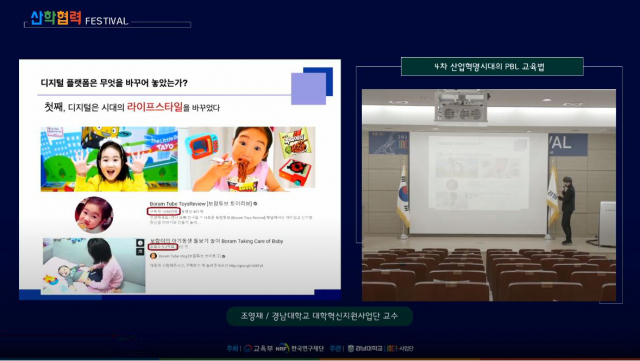Click the round Boram channel profile picture

[94, 214]
